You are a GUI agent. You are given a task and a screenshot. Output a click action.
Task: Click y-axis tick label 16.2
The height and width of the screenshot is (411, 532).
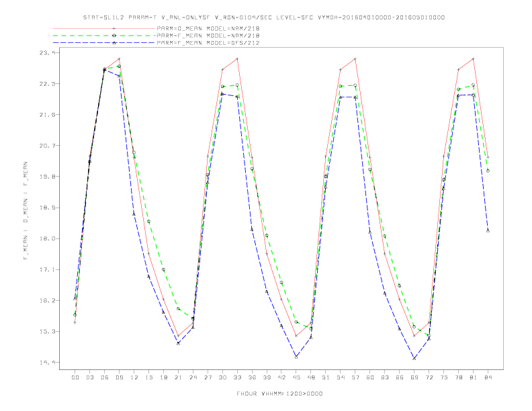click(x=46, y=300)
